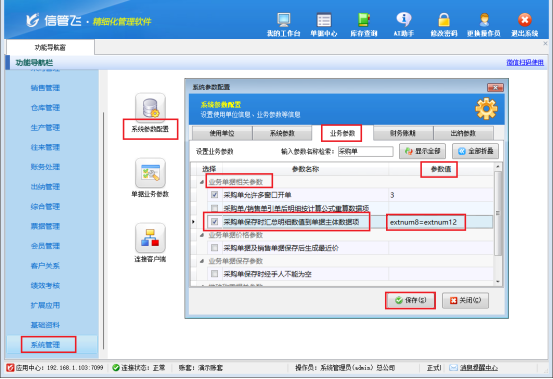Open 票据管理 in the sidebar
This screenshot has width=553, height=379.
coord(45,226)
